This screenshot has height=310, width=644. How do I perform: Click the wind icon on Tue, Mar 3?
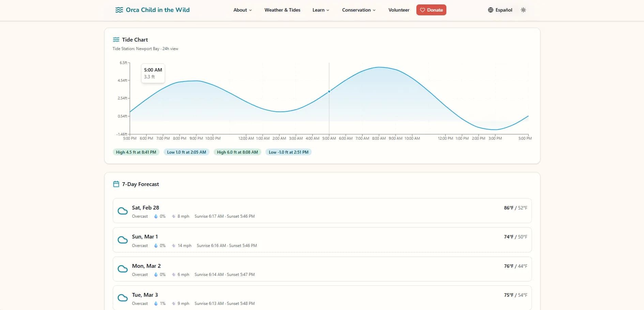[174, 304]
